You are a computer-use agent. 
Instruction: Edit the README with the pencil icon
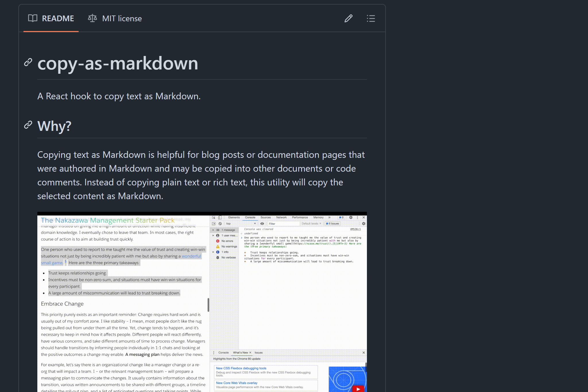pyautogui.click(x=348, y=18)
